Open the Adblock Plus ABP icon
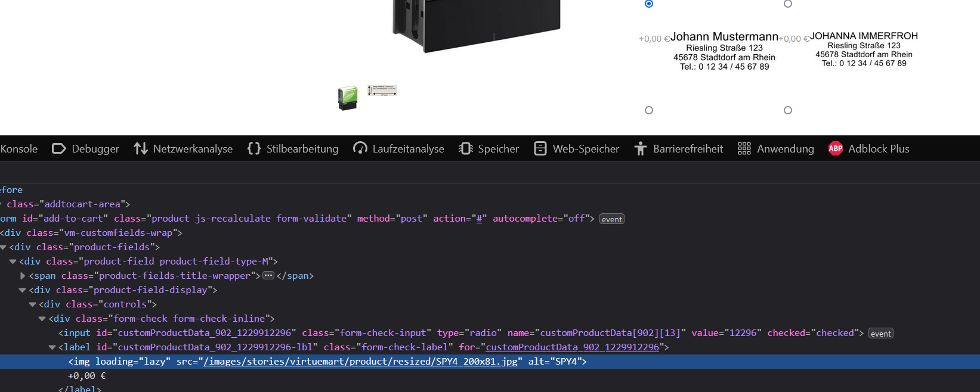980x392 pixels. 836,148
